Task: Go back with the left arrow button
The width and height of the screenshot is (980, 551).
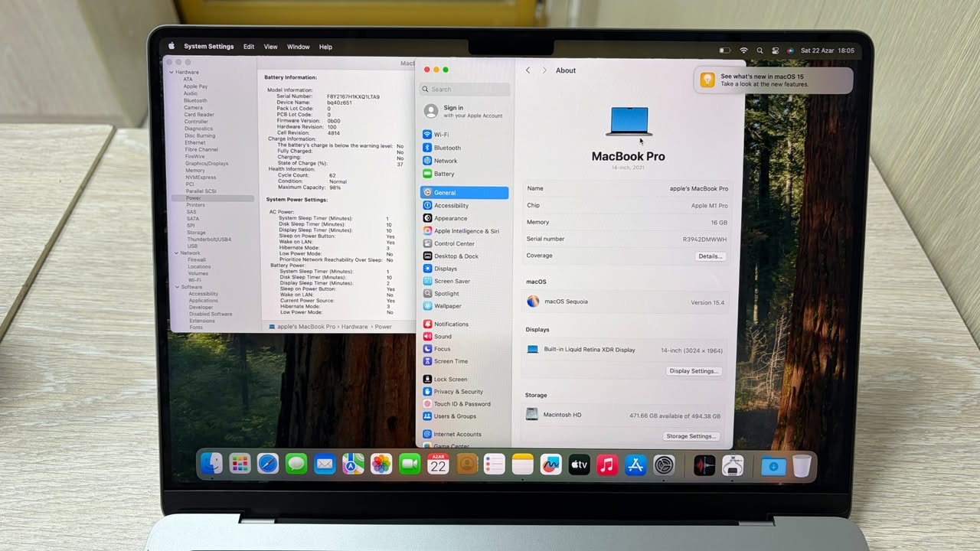Action: tap(528, 70)
